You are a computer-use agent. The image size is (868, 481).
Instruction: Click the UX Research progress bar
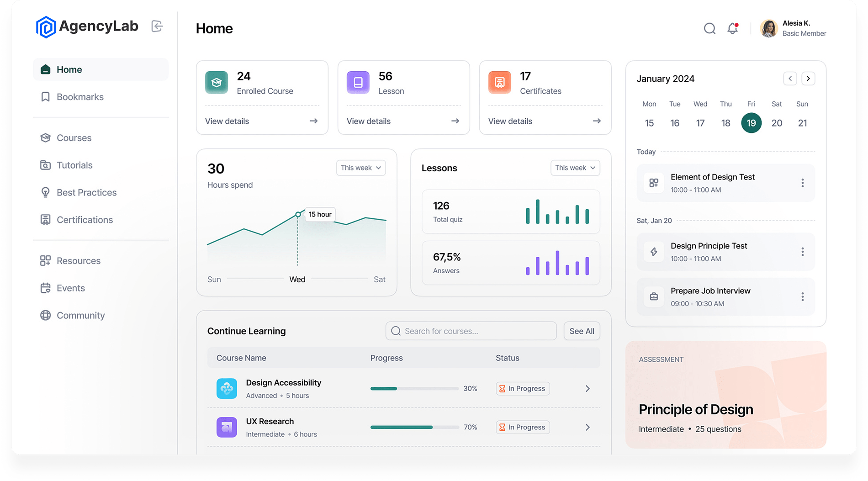click(414, 427)
